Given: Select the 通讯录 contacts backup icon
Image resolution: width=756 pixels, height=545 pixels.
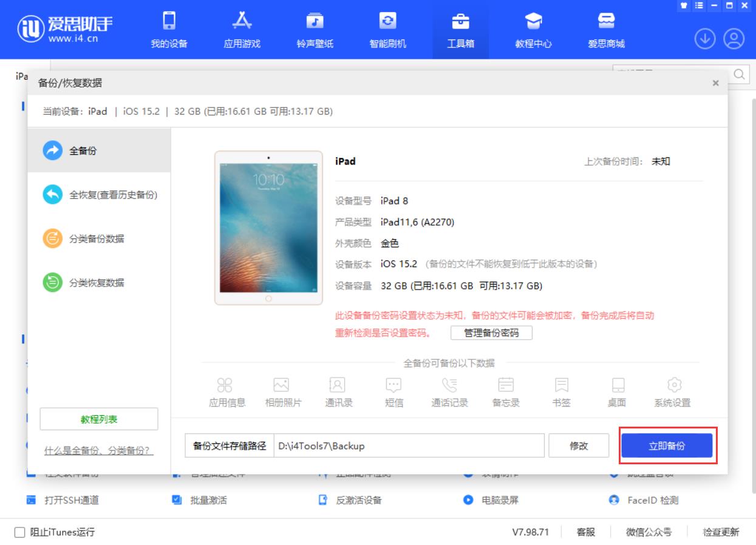Looking at the screenshot, I should (338, 391).
